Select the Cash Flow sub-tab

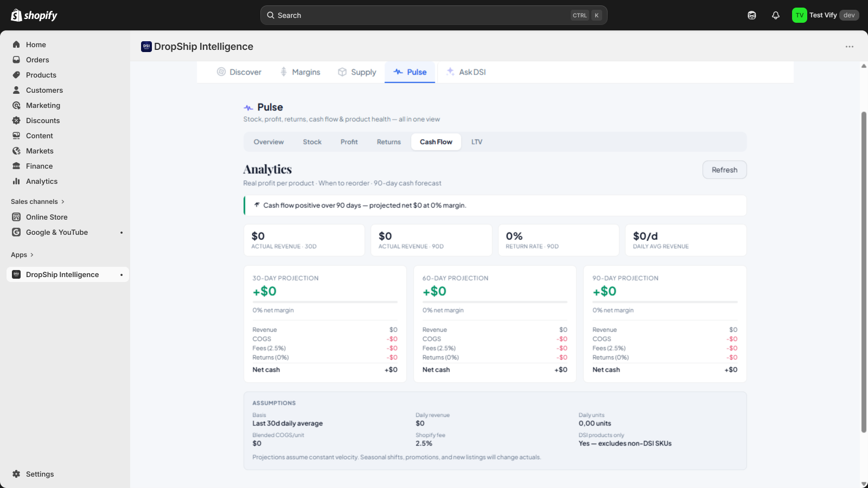[436, 142]
